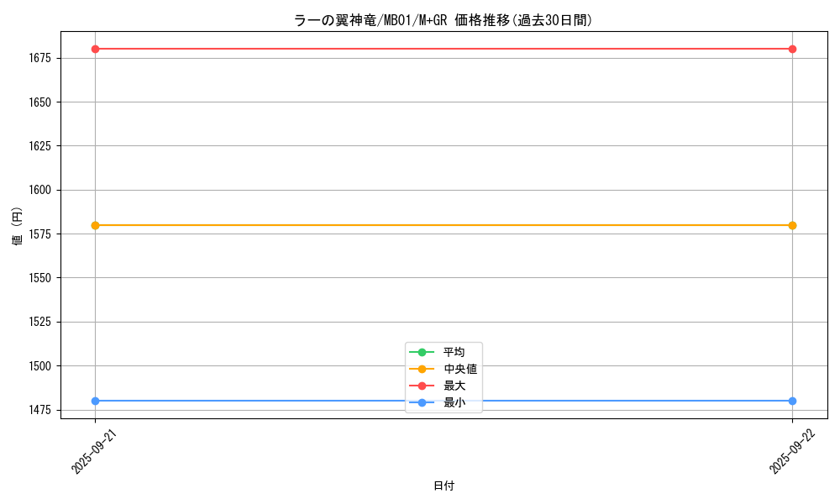Click the 最大 data point at 2025-09-21
Screen dimensions: 840x504
pos(96,50)
